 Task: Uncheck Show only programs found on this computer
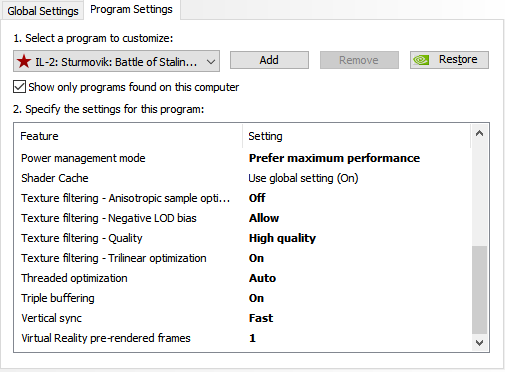click(19, 87)
